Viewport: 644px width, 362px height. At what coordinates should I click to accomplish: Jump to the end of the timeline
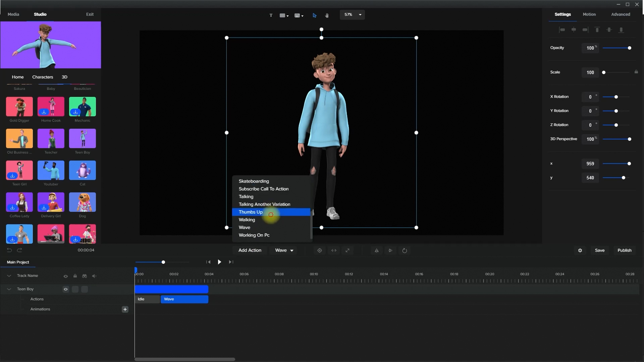(231, 262)
